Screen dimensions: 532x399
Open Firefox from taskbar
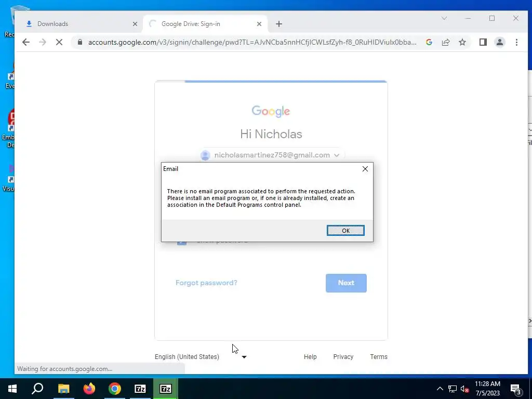(x=89, y=389)
